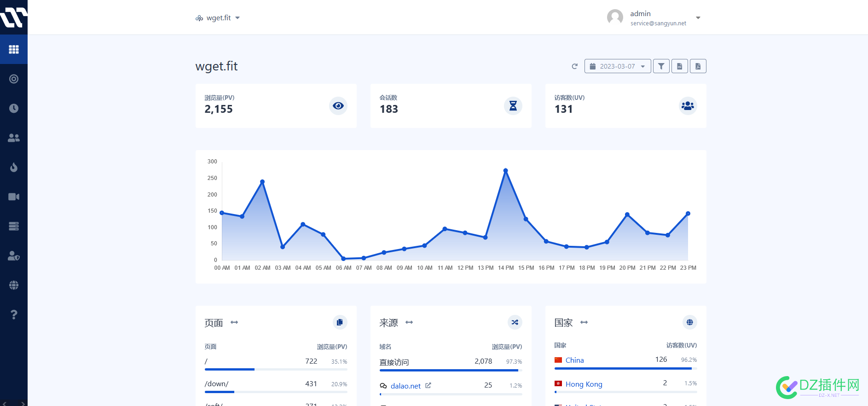Select the 直接访问 source row
The image size is (868, 406).
(x=451, y=363)
